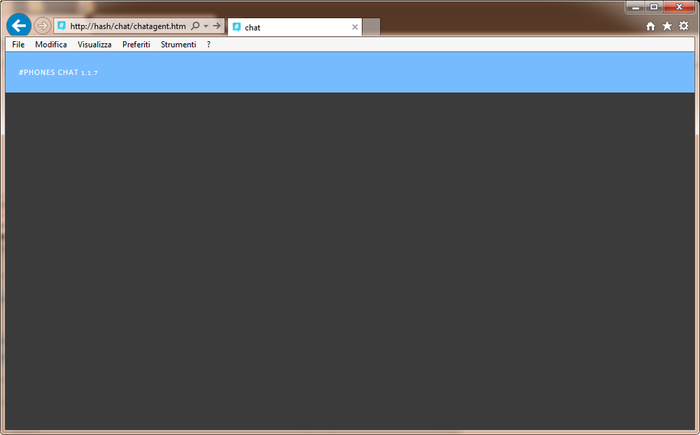700x435 pixels.
Task: Open the File menu
Action: 18,44
